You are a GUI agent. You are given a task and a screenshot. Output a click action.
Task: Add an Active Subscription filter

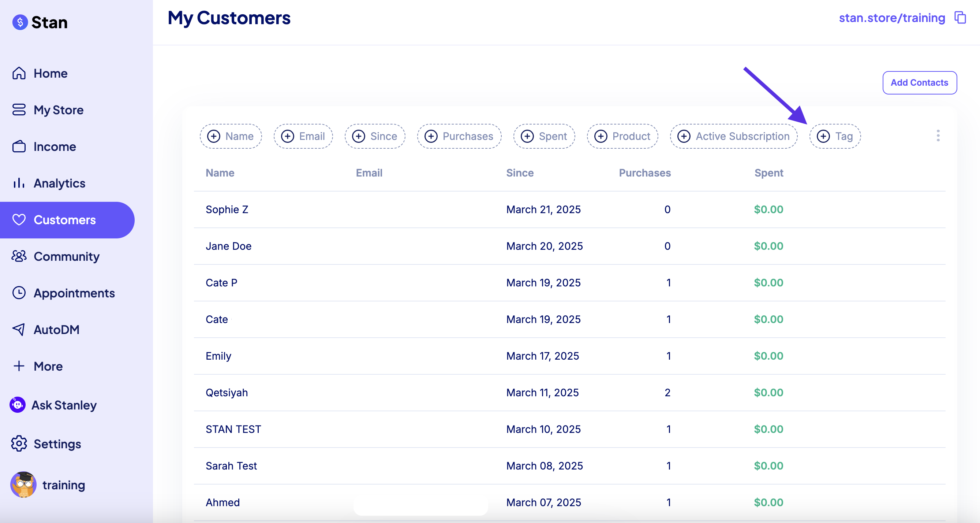734,136
